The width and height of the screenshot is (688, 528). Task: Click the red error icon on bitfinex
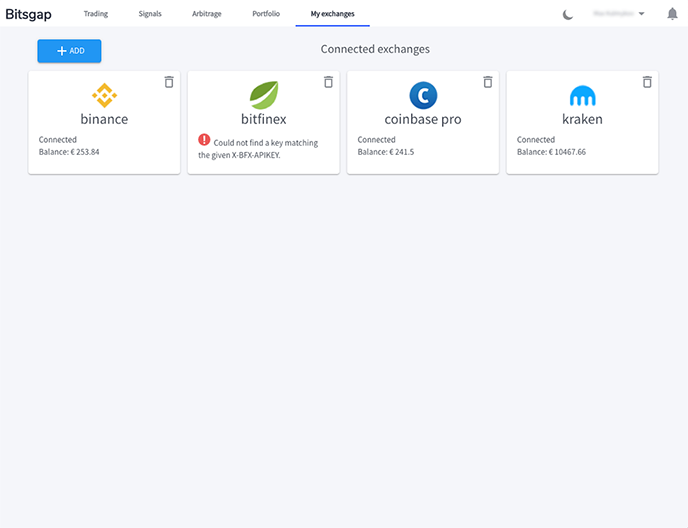pos(204,140)
